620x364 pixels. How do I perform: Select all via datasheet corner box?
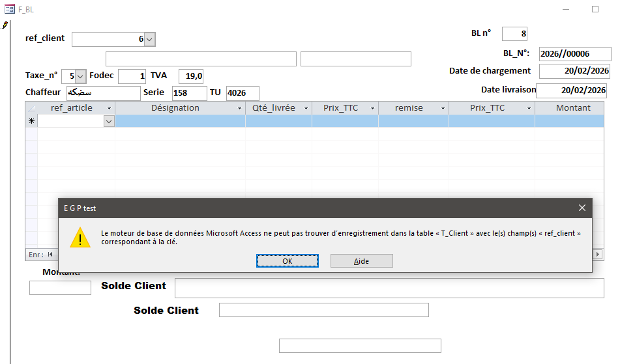coord(31,108)
